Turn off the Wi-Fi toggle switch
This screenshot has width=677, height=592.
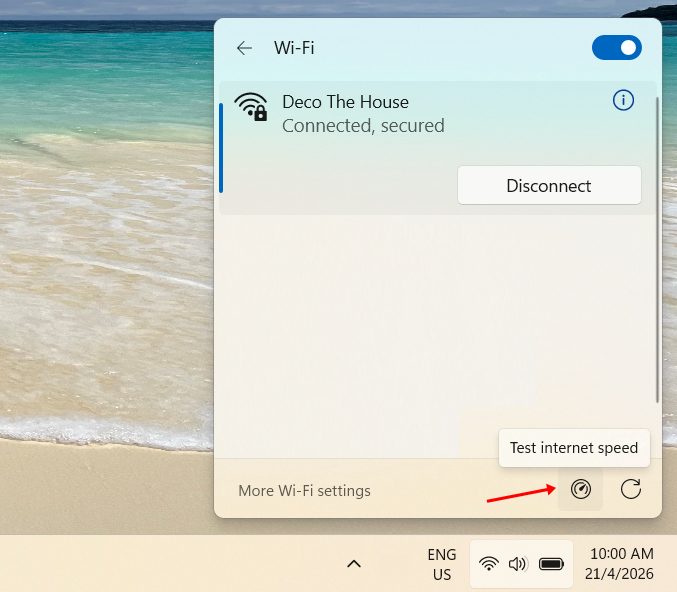616,47
